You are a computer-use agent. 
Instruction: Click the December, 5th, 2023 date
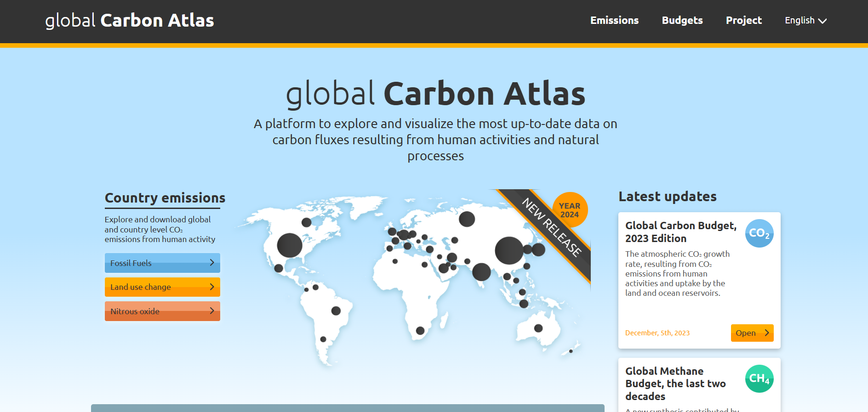tap(657, 333)
